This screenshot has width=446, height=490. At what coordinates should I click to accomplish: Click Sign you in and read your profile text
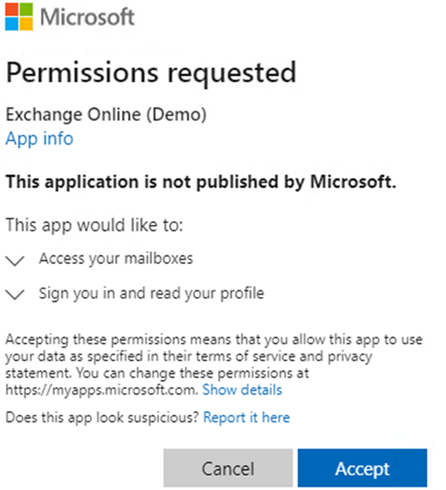(151, 294)
